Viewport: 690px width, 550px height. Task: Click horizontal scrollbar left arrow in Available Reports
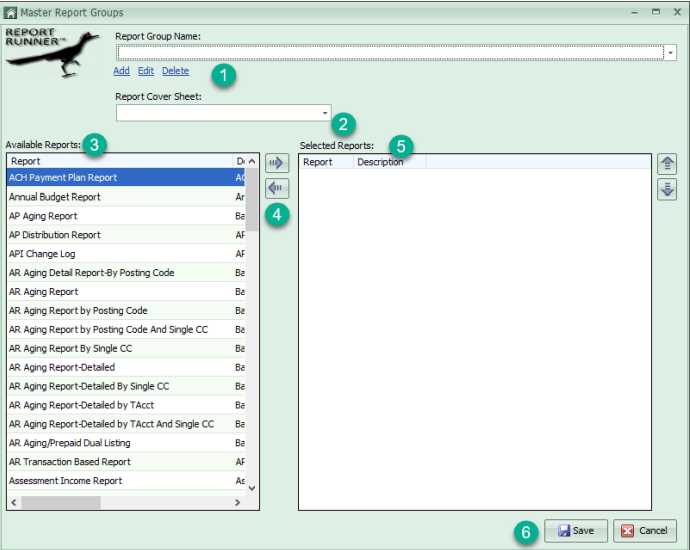click(14, 502)
